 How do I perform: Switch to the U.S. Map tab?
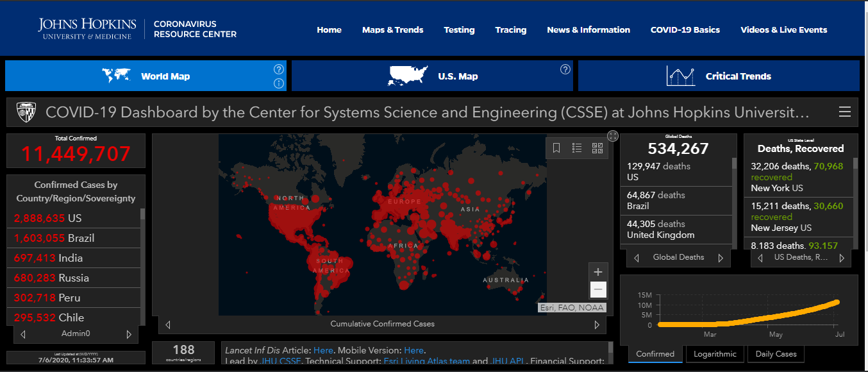coord(432,76)
